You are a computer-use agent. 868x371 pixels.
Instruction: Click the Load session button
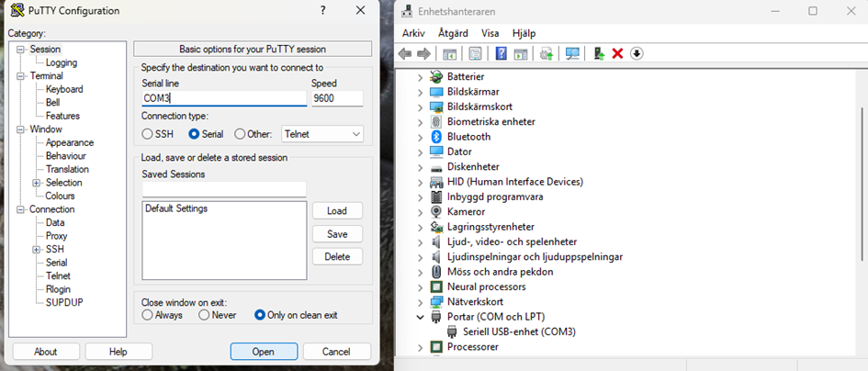(x=337, y=211)
